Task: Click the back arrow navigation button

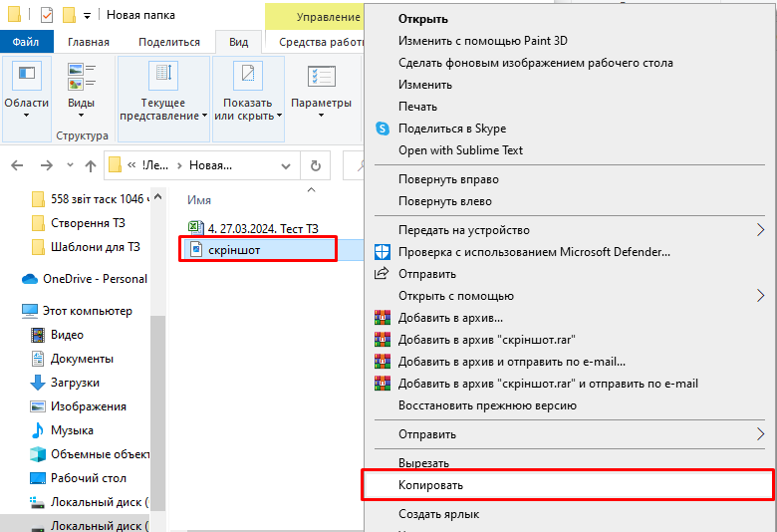Action: point(17,165)
